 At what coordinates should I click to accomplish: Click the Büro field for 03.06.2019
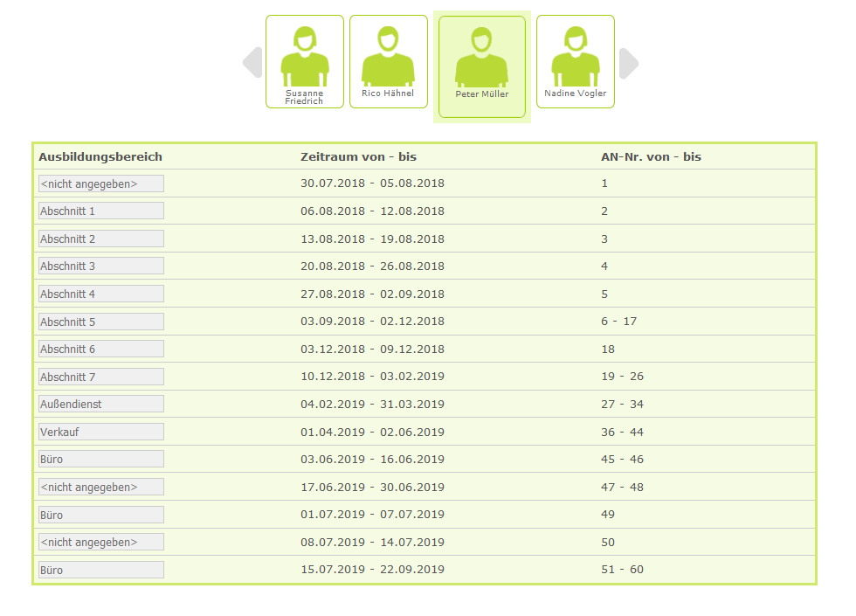tap(101, 460)
